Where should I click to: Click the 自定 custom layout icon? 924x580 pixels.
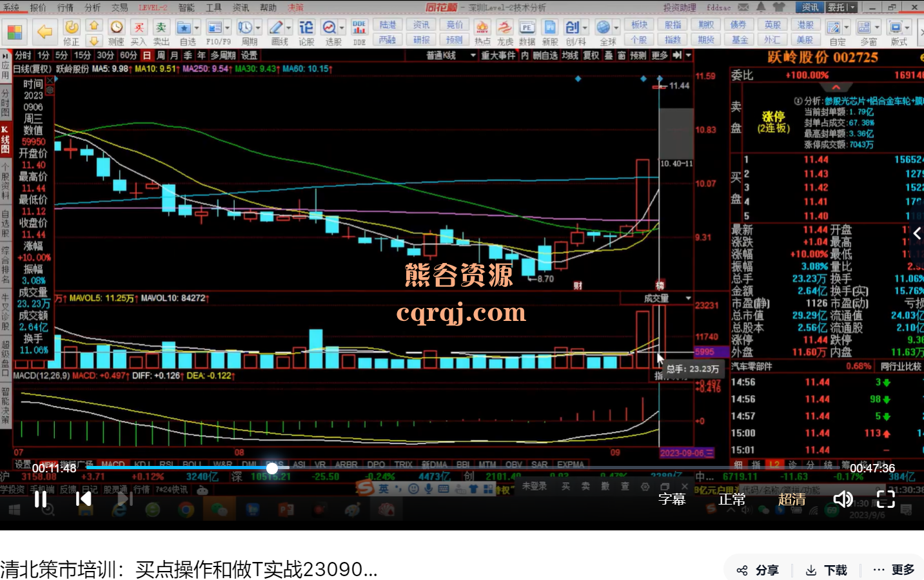(834, 28)
